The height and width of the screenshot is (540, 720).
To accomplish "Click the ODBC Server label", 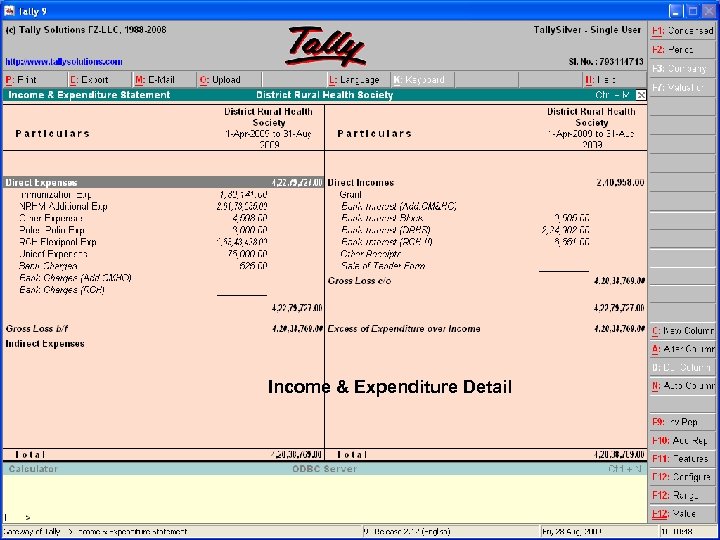I will 324,469.
